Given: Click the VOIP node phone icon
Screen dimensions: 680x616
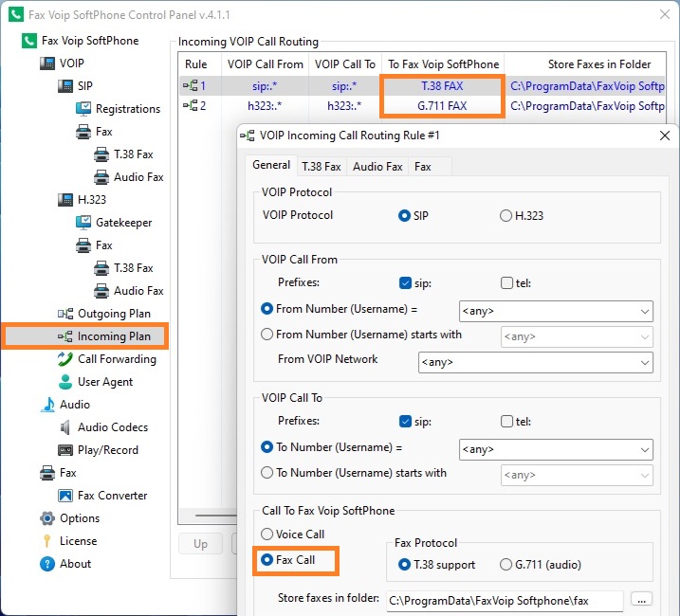Looking at the screenshot, I should tap(47, 63).
